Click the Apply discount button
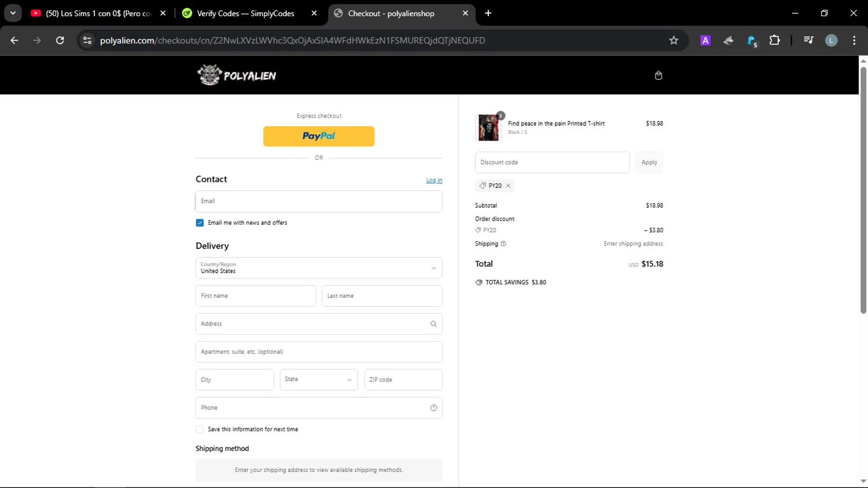 (649, 163)
